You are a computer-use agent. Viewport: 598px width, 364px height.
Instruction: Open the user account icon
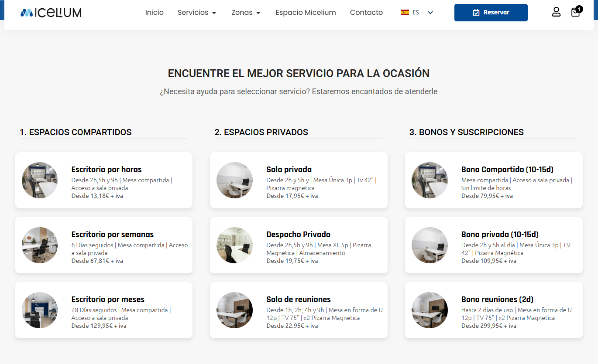pos(556,12)
